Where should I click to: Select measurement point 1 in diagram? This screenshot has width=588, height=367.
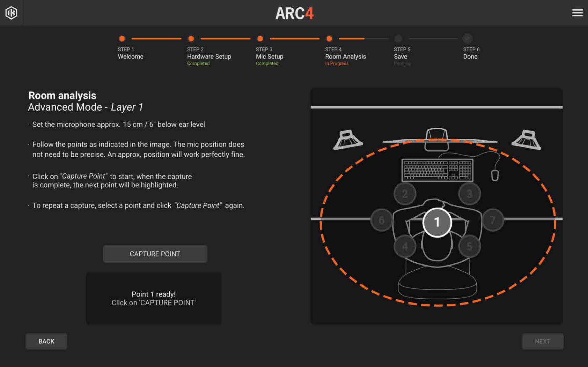pos(437,222)
